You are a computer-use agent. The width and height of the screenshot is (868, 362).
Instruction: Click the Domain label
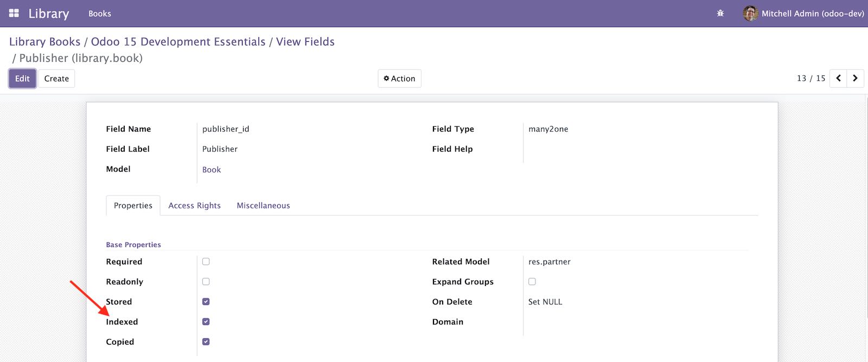448,322
